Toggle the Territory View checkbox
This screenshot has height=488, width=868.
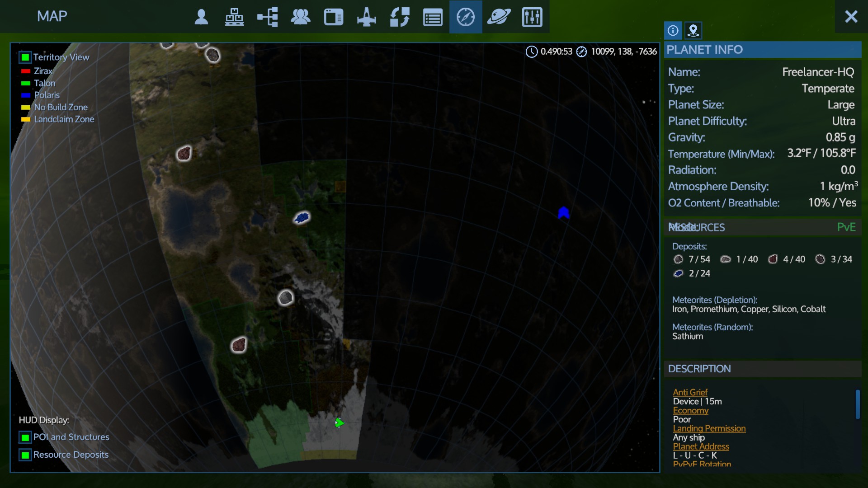pyautogui.click(x=25, y=57)
